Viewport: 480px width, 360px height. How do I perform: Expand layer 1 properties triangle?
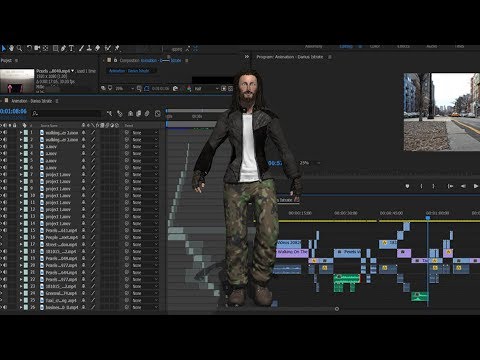pyautogui.click(x=21, y=133)
